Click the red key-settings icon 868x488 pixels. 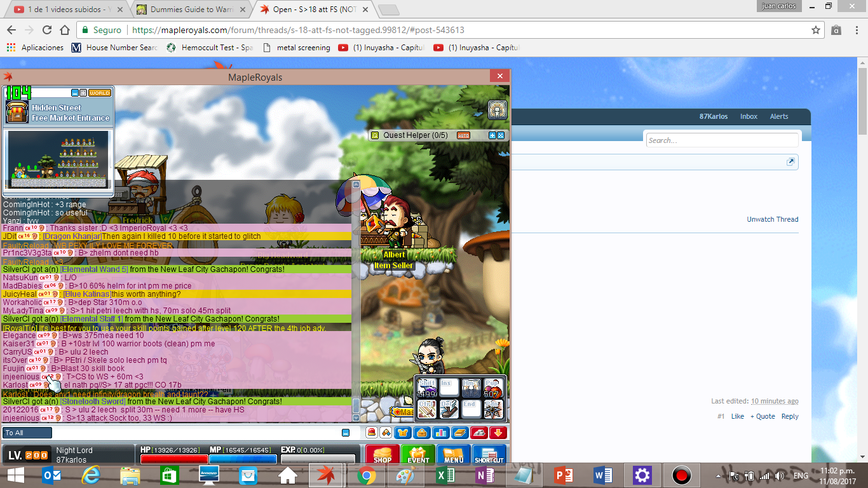point(478,433)
